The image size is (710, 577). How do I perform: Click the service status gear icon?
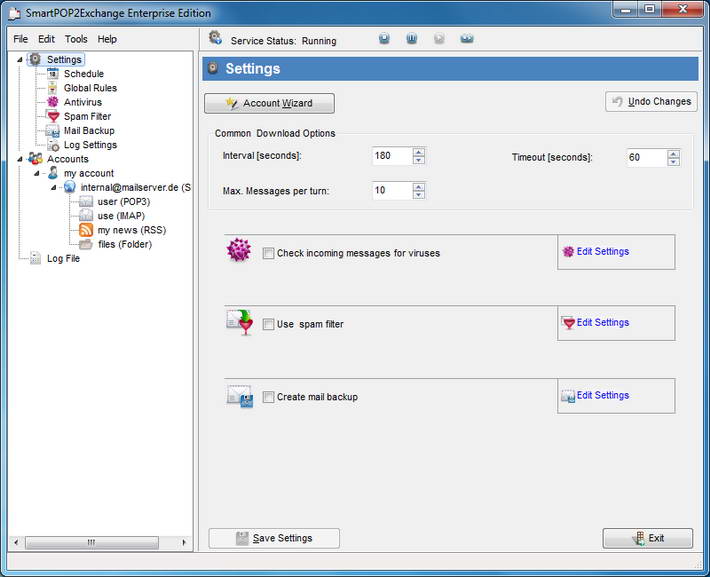tap(215, 38)
